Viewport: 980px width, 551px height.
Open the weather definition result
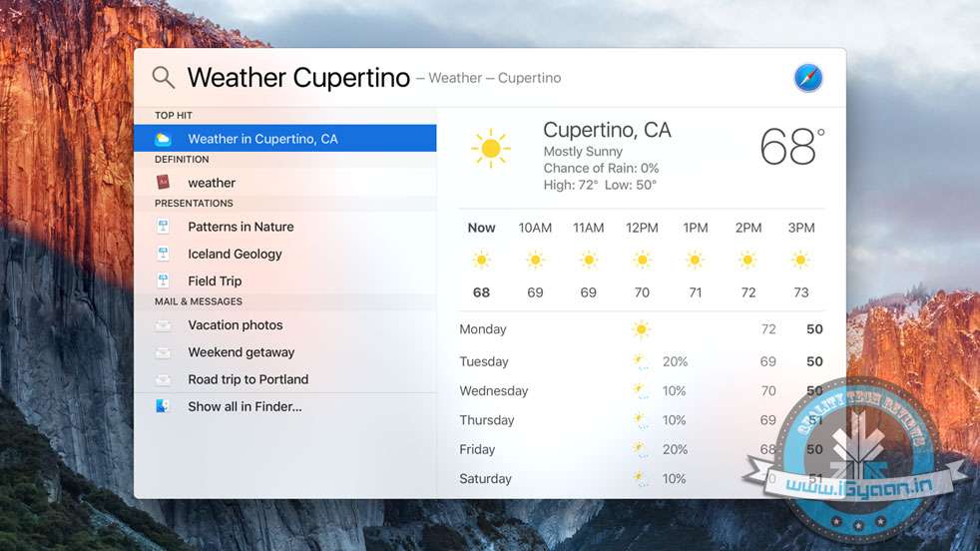tap(212, 183)
